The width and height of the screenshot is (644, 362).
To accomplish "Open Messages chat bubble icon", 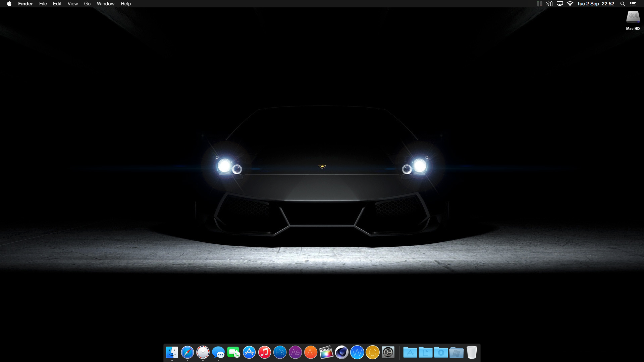I will 218,352.
